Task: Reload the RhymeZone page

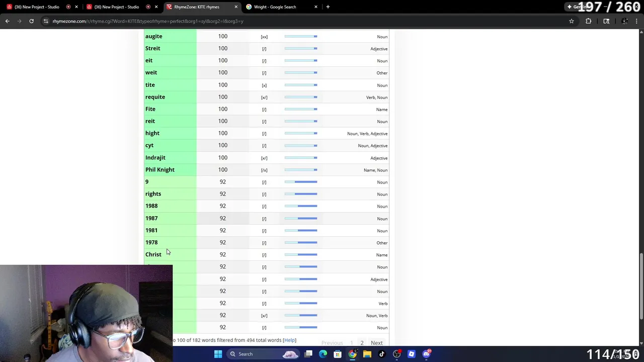Action: [31, 21]
